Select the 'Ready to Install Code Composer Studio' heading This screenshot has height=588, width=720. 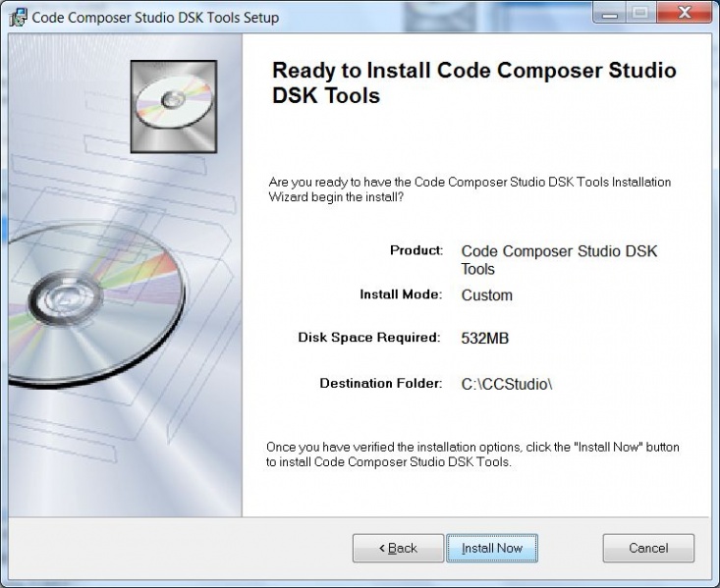pos(473,82)
